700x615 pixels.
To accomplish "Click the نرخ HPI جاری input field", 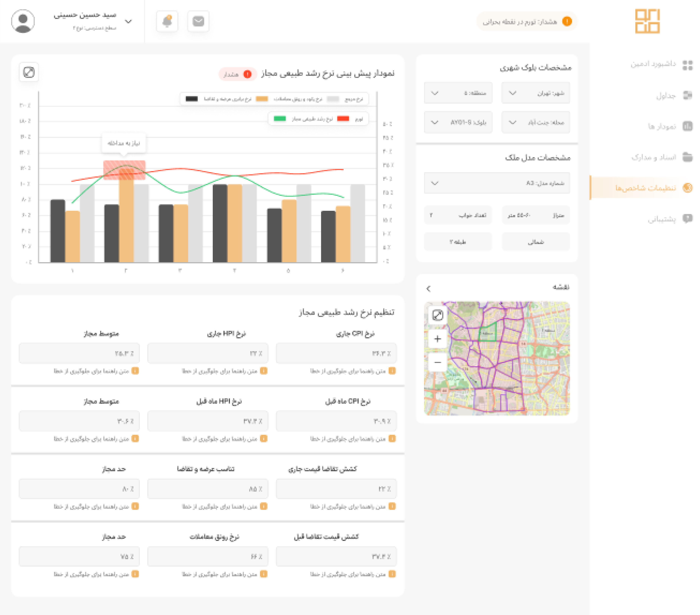I will coord(208,353).
